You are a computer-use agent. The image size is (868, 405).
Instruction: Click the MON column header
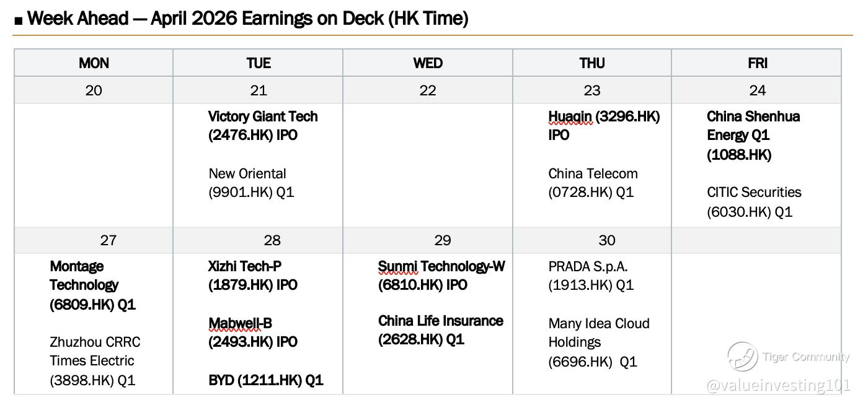[94, 63]
